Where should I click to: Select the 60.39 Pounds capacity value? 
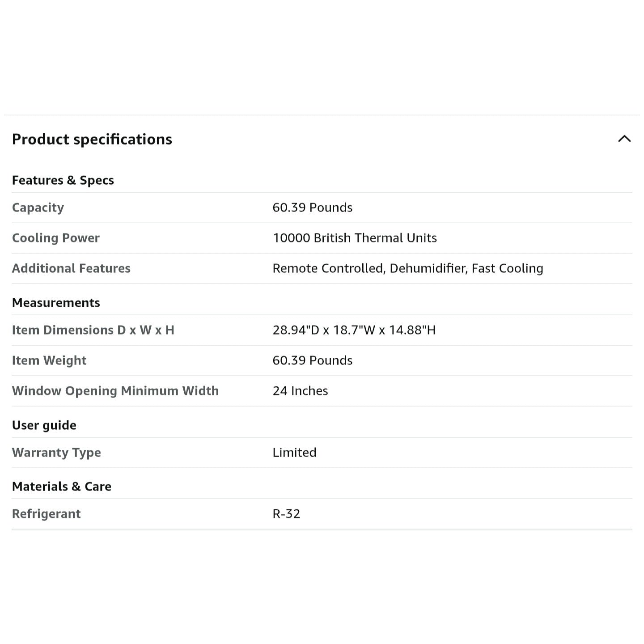click(313, 208)
